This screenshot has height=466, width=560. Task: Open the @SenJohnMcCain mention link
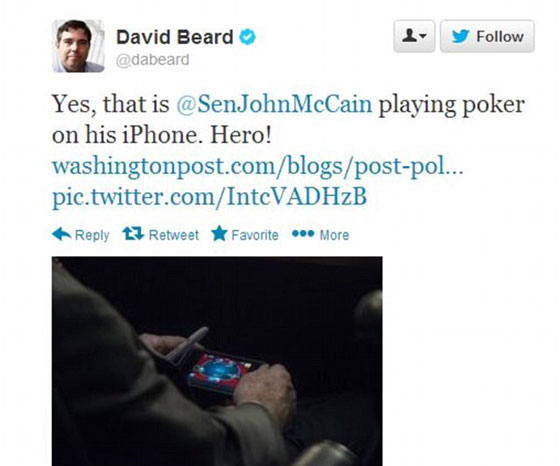point(274,105)
